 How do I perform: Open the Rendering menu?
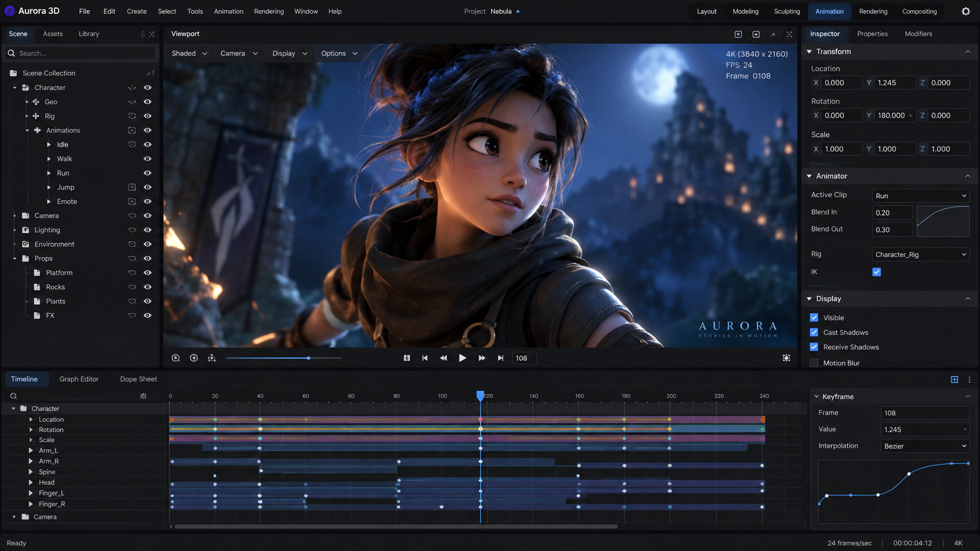269,11
